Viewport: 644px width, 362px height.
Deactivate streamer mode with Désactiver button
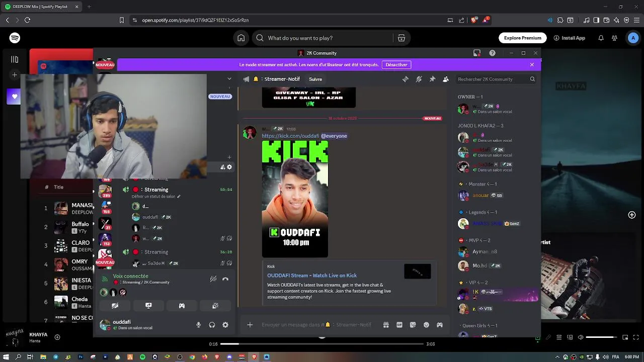(x=396, y=64)
